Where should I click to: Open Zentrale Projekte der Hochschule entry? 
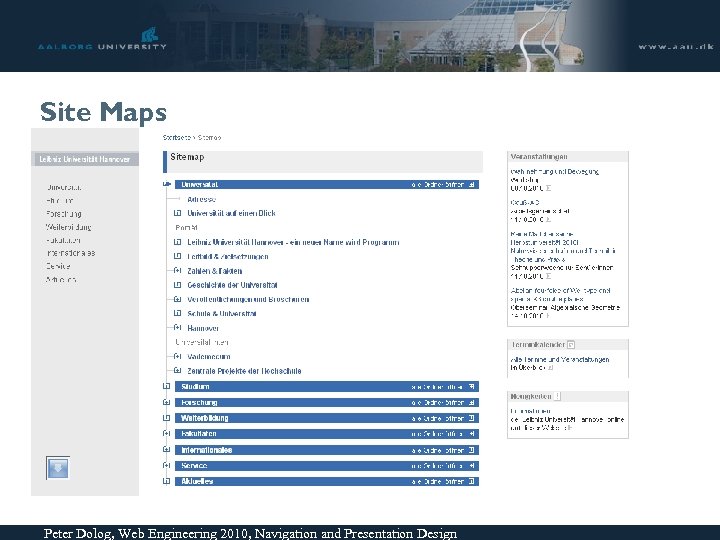click(244, 371)
